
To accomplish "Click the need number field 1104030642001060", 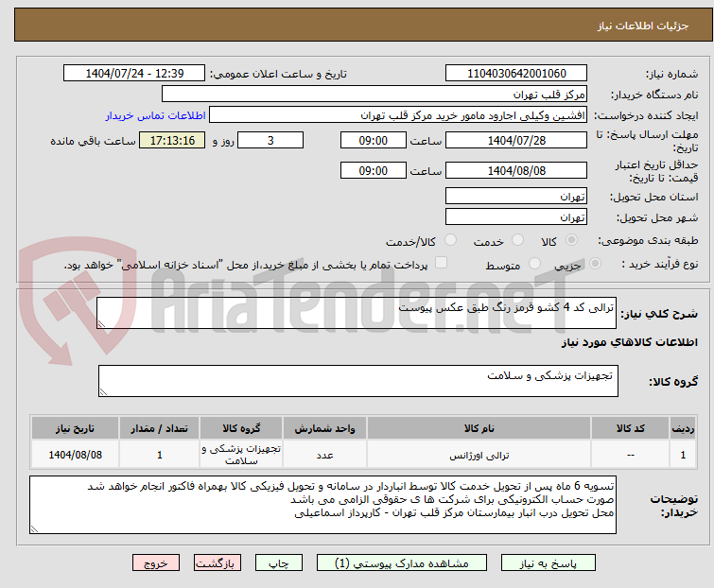I will [x=516, y=74].
